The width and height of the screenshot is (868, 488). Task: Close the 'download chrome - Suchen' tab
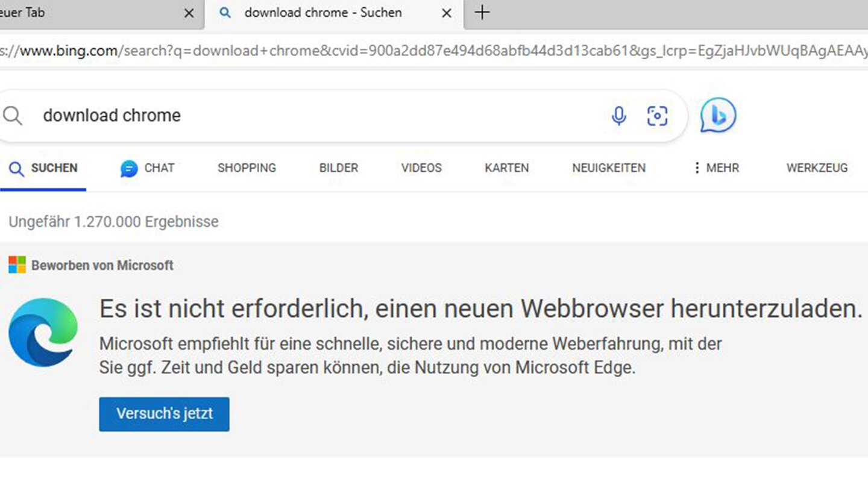[447, 13]
